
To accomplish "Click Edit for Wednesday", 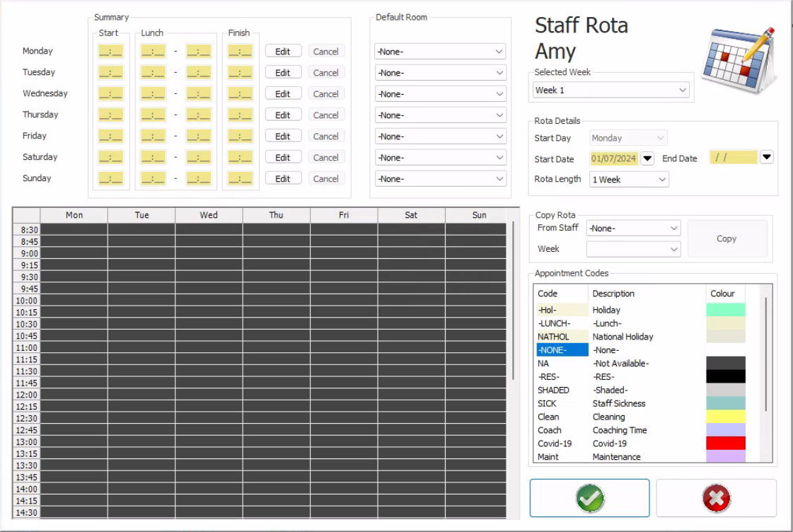I will click(283, 94).
